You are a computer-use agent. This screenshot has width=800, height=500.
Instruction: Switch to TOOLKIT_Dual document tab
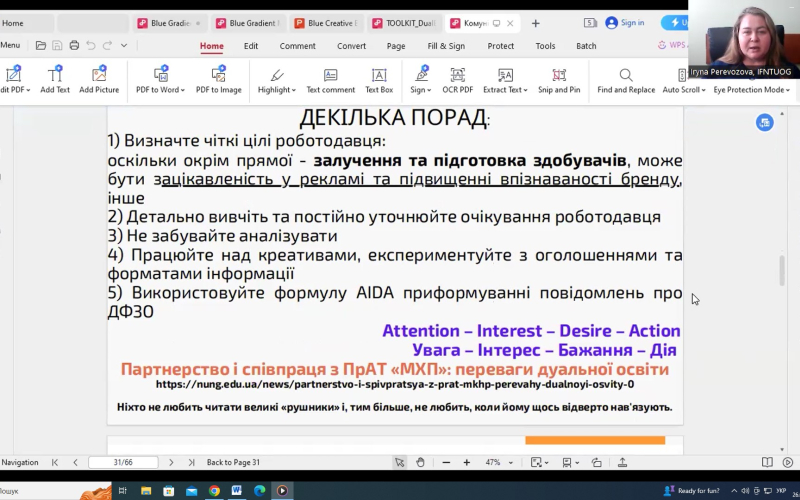(x=404, y=23)
